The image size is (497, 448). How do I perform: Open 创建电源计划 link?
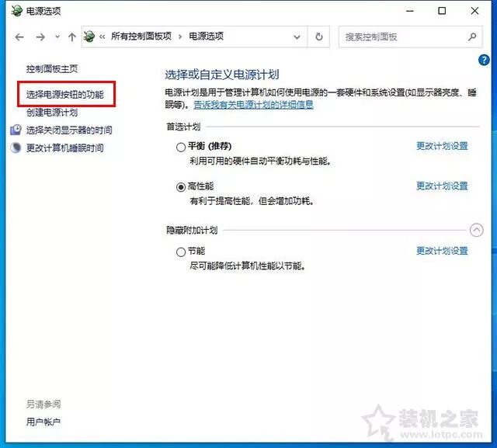52,112
